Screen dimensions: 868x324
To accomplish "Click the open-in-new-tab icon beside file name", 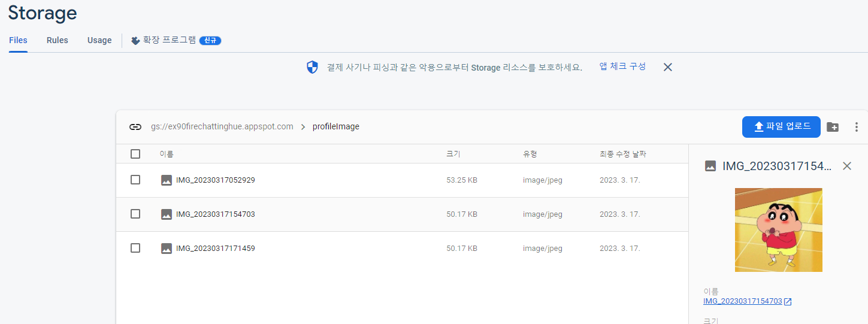I will click(788, 302).
